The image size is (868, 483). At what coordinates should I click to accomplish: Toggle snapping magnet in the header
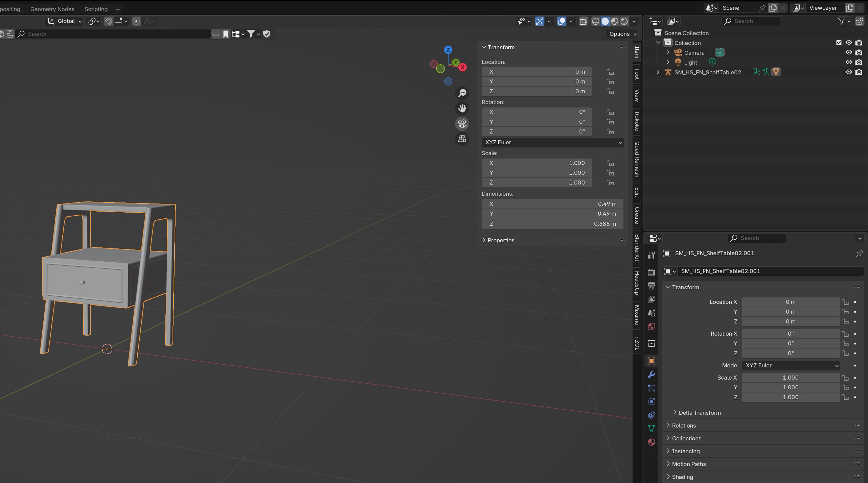pyautogui.click(x=108, y=21)
